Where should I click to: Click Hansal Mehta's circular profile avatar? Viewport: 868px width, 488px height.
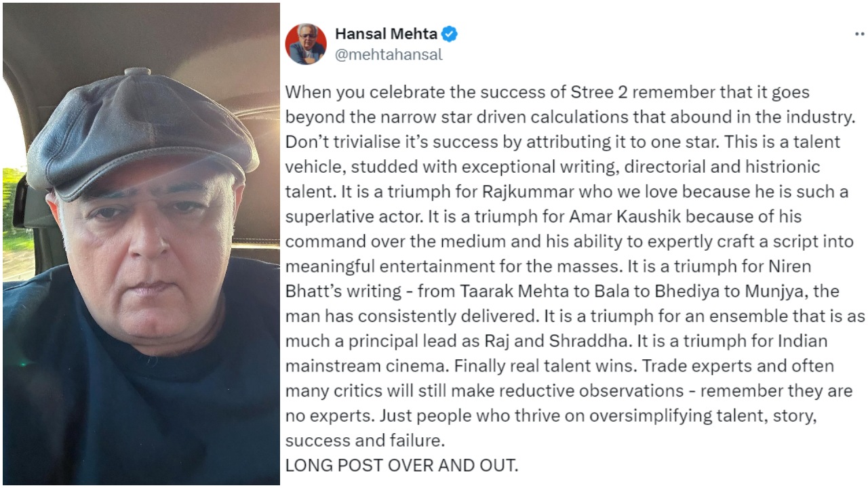[309, 42]
